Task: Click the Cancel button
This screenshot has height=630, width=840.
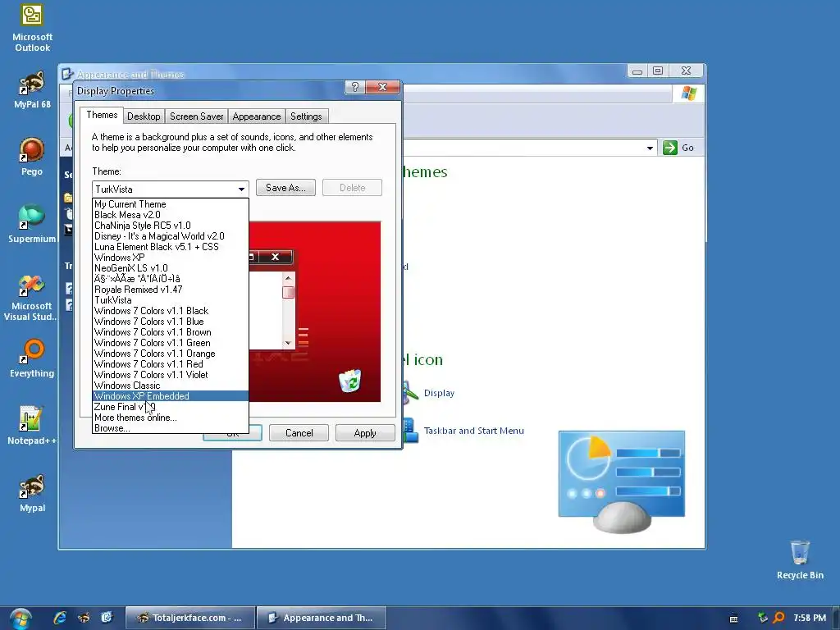Action: (299, 433)
